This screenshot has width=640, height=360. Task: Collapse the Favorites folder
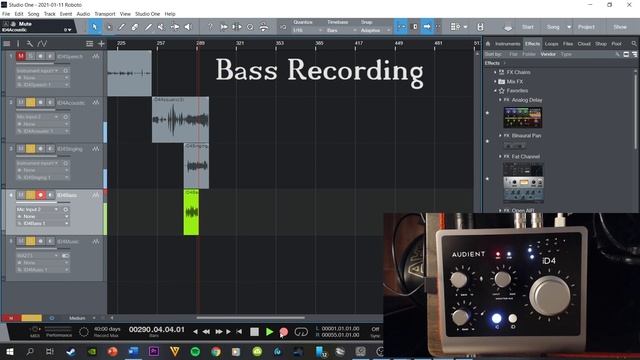495,91
